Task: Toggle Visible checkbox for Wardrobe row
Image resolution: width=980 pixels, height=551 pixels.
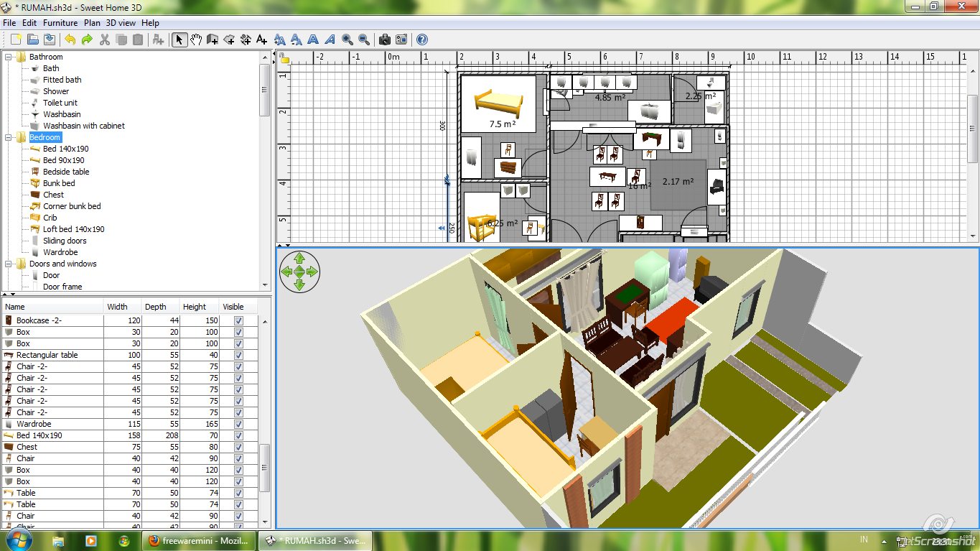Action: click(x=238, y=424)
